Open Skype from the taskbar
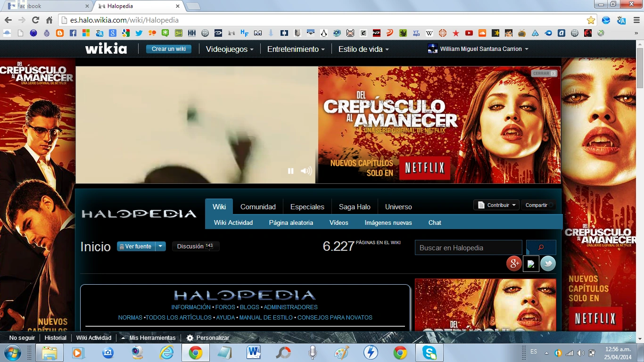The height and width of the screenshot is (362, 644). [x=429, y=353]
